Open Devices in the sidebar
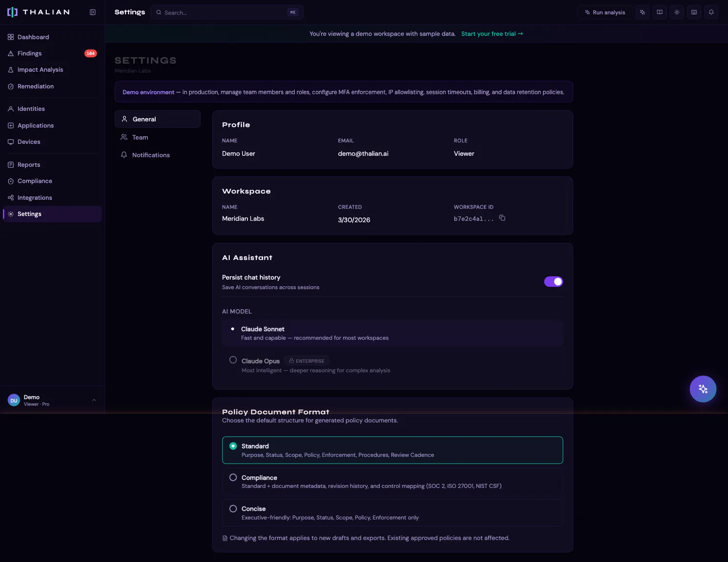Viewport: 728px width, 562px height. point(52,142)
